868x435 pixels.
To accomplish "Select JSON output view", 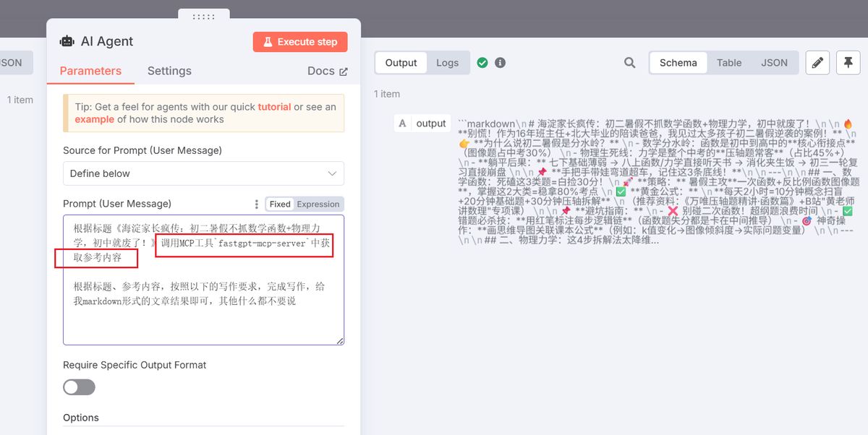I will 774,63.
